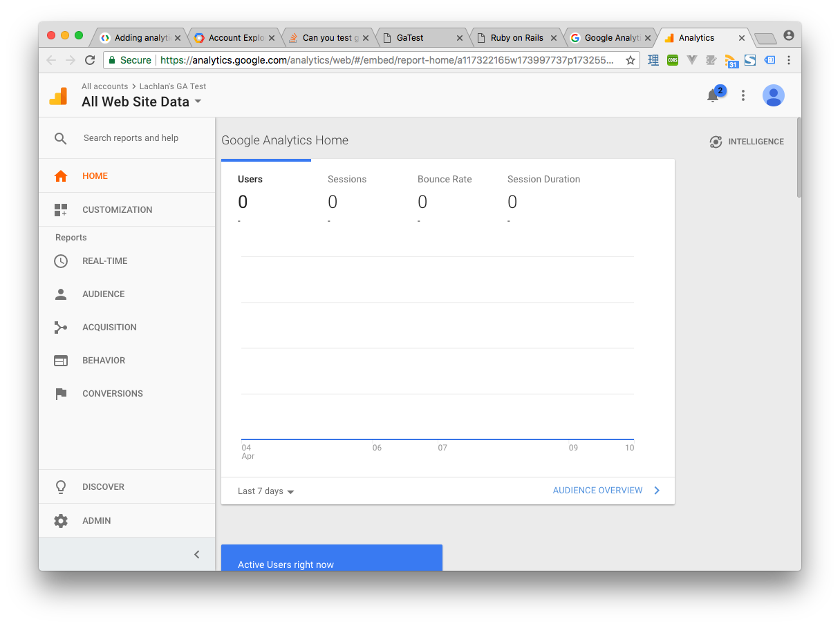Screen dimensions: 840x626
Task: Switch to the GaTest browser tab
Action: tap(422, 38)
